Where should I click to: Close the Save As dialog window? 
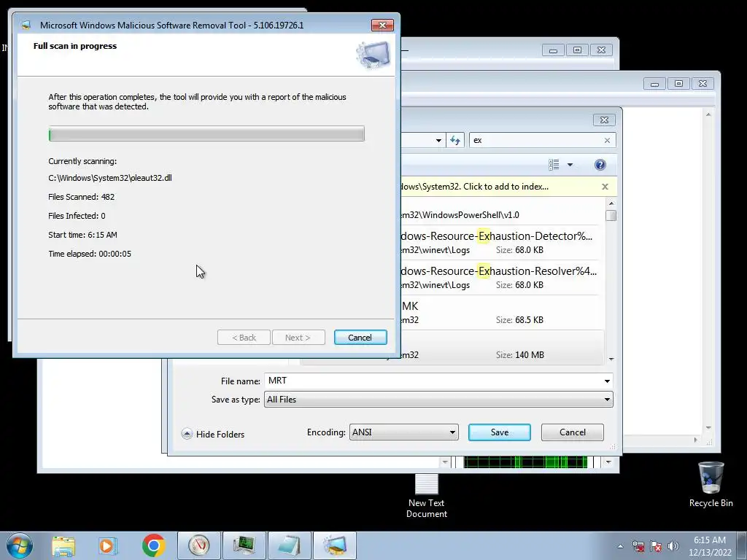click(x=604, y=120)
